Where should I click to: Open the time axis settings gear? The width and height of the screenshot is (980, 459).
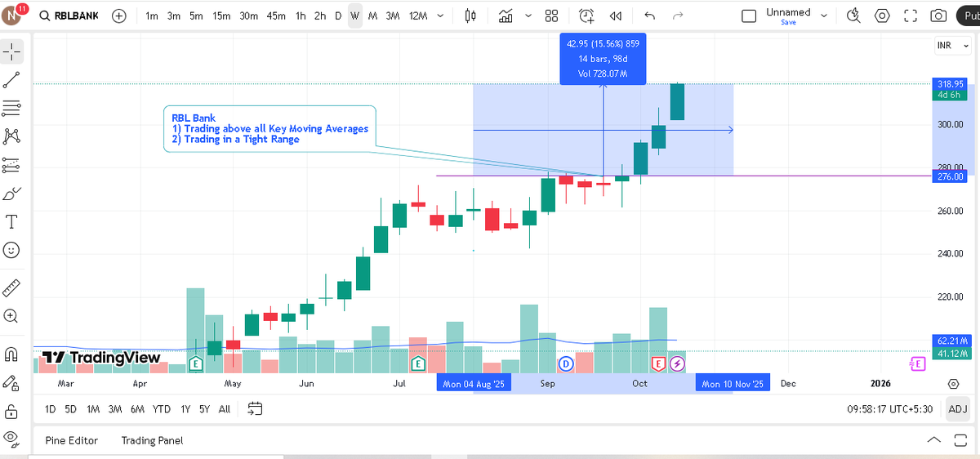tap(953, 383)
